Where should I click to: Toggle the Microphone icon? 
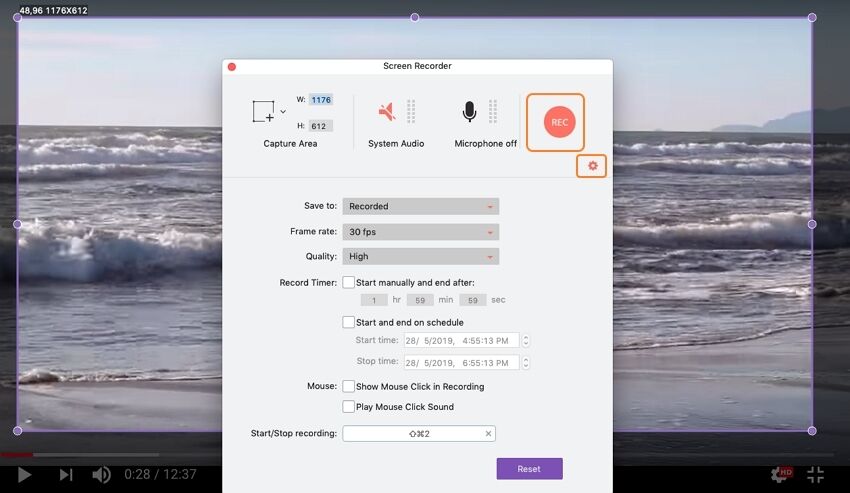tap(469, 111)
